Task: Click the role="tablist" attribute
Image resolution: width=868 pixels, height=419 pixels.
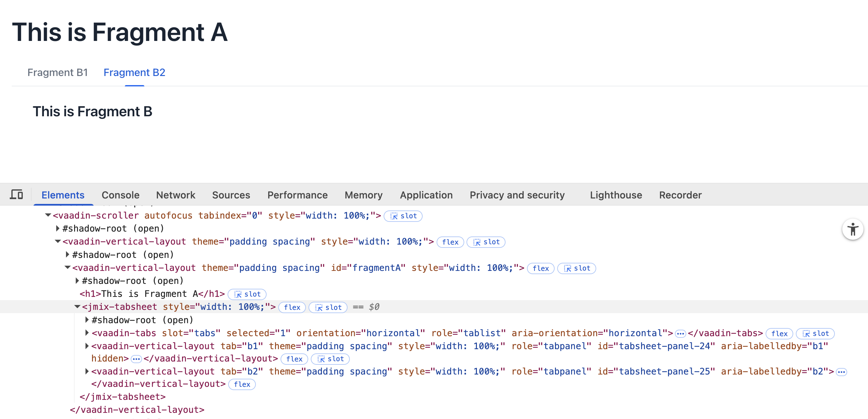Action: click(x=469, y=333)
